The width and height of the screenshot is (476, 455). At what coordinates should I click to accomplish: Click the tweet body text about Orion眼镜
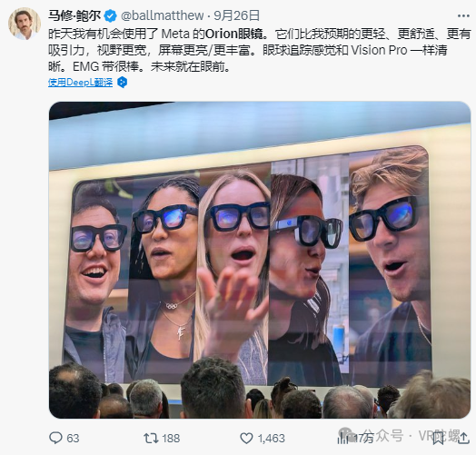(260, 50)
